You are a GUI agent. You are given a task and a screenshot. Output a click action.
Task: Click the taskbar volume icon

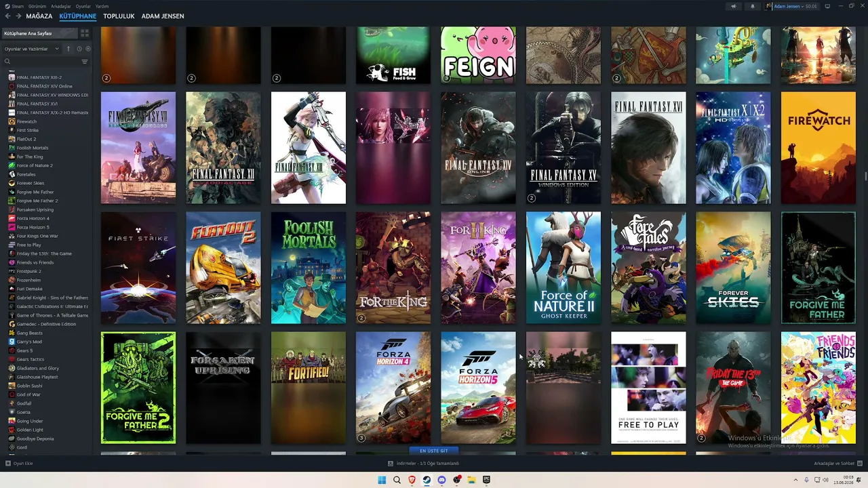tap(826, 480)
